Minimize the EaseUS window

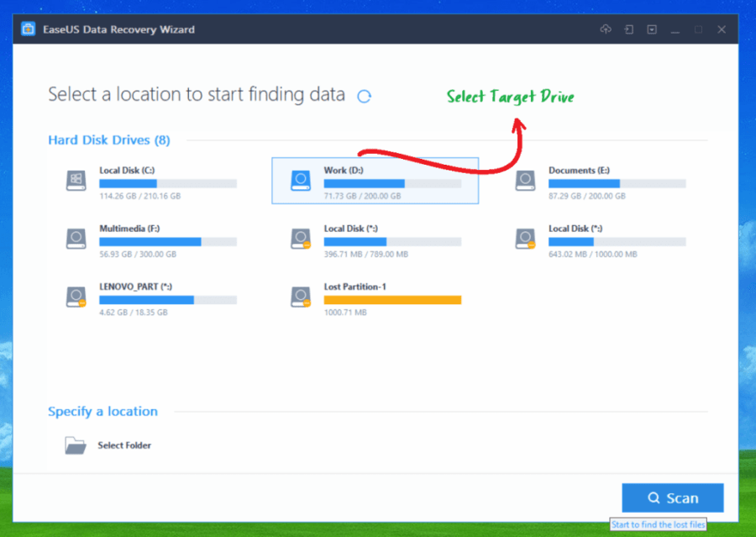point(675,30)
